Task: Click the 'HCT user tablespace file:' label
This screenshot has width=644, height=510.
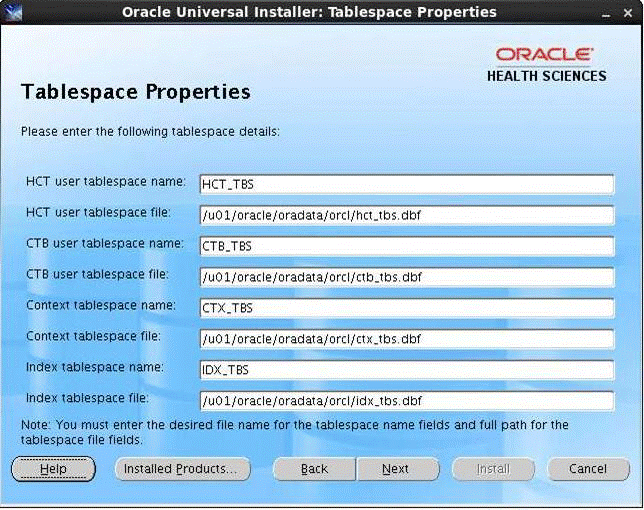Action: (x=98, y=212)
